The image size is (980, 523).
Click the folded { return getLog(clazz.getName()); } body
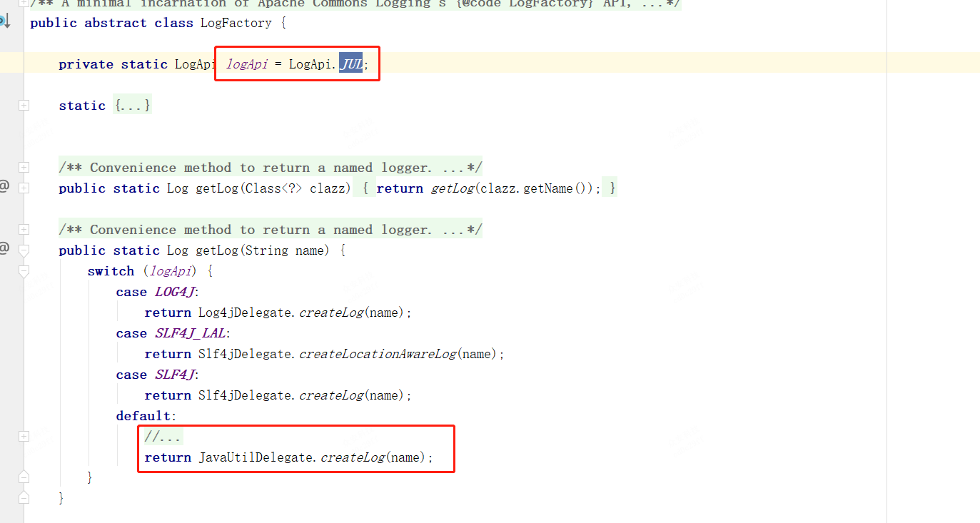(485, 188)
